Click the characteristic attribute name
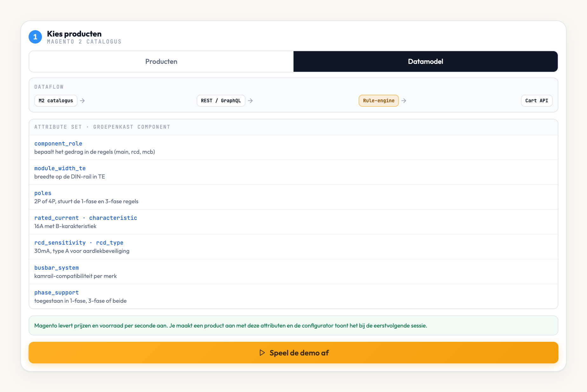This screenshot has height=392, width=587. [x=113, y=218]
